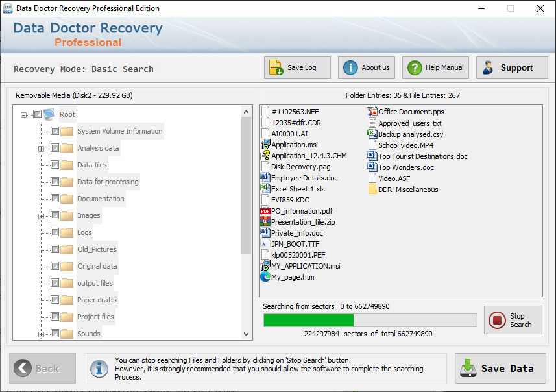
Task: Select the Presentation_file.zip archive icon
Action: point(265,222)
